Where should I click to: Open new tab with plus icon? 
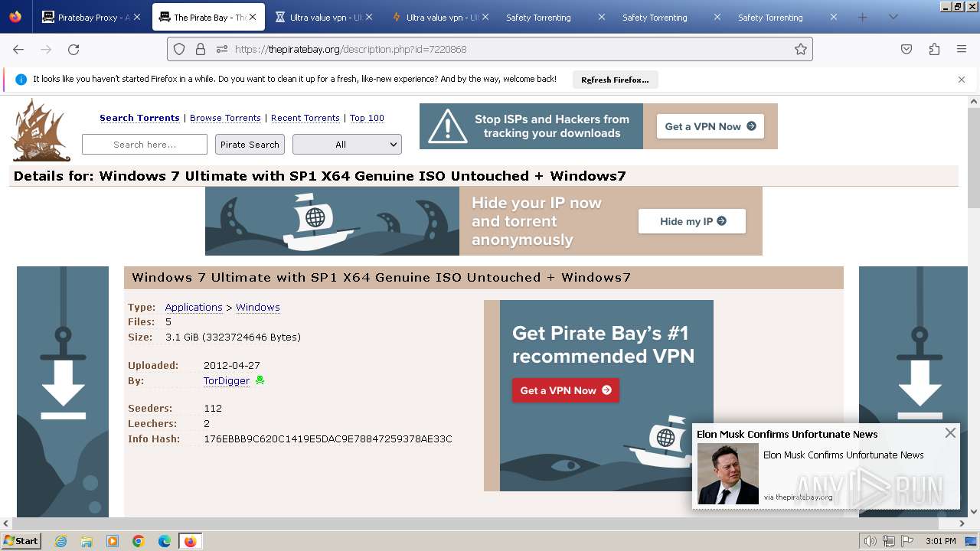click(x=863, y=17)
